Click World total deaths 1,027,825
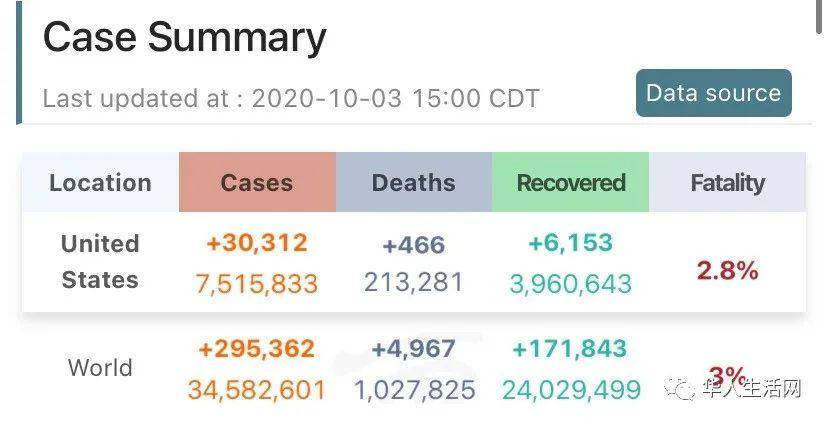The image size is (828, 424). coord(415,390)
